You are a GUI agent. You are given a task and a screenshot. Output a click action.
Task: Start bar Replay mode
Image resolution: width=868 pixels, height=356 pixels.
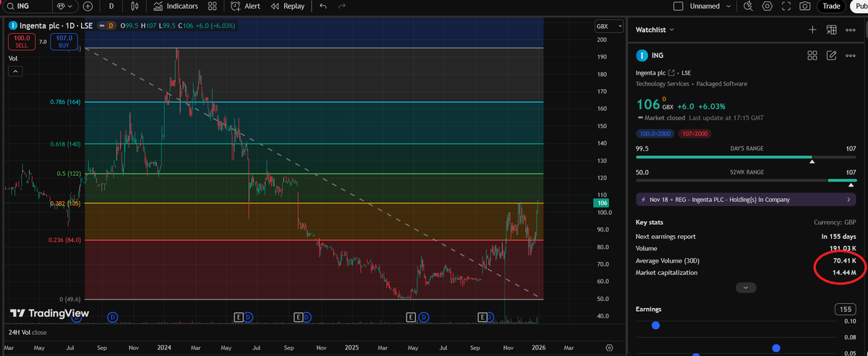287,6
